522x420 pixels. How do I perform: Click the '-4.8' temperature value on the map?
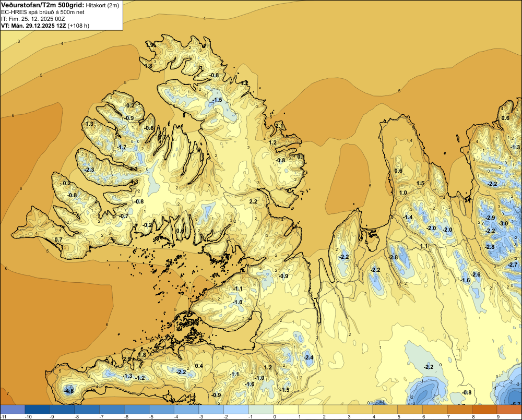click(69, 391)
